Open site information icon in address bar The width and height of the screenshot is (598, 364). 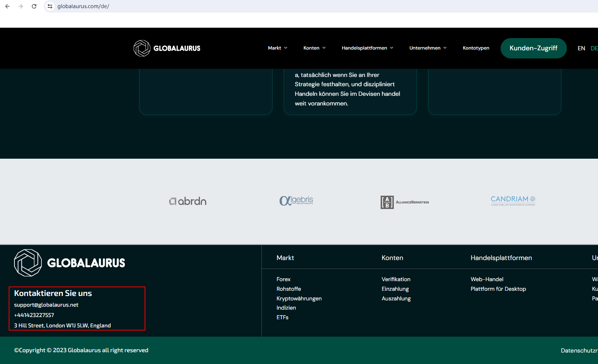(x=50, y=6)
